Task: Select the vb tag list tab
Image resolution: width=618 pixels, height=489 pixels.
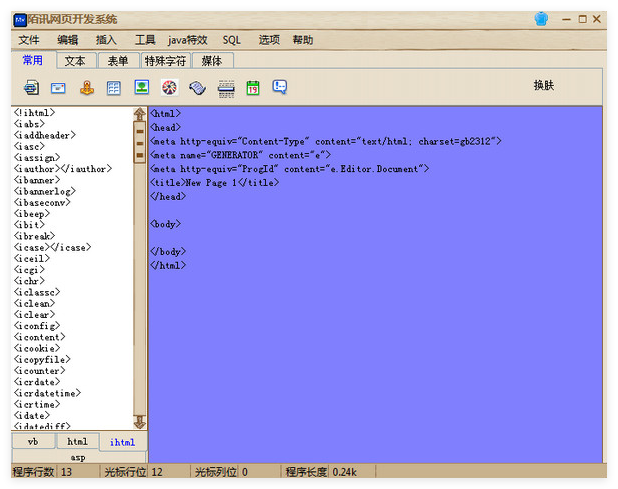Action: (x=33, y=441)
